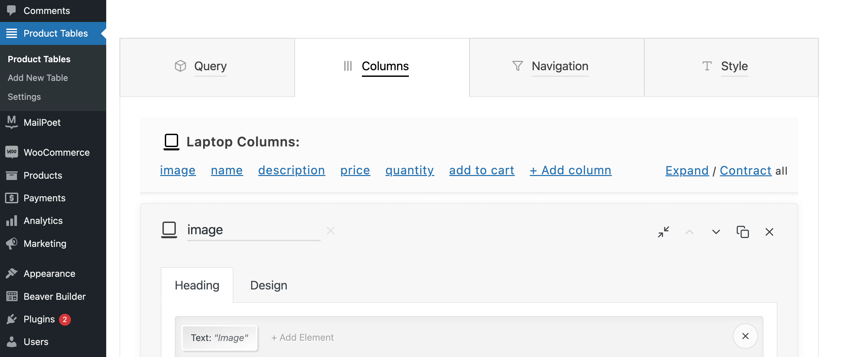
Task: Open WooCommerce in the sidebar
Action: 56,153
